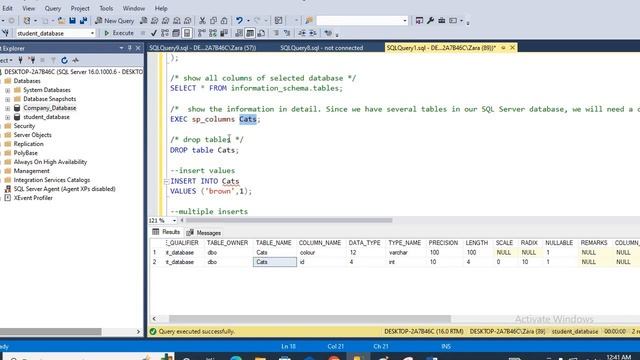Expand the Database Snapshots node
The width and height of the screenshot is (640, 360).
[7, 99]
